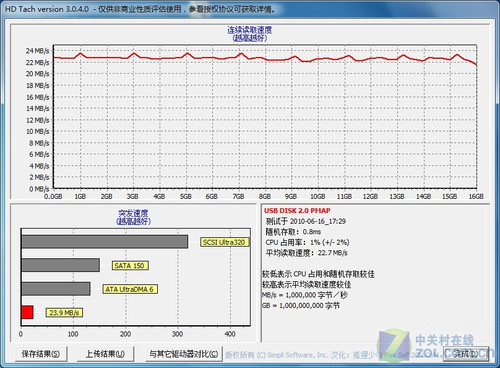Click the 23.9 MB/s yellow label
The width and height of the screenshot is (500, 368).
point(64,313)
